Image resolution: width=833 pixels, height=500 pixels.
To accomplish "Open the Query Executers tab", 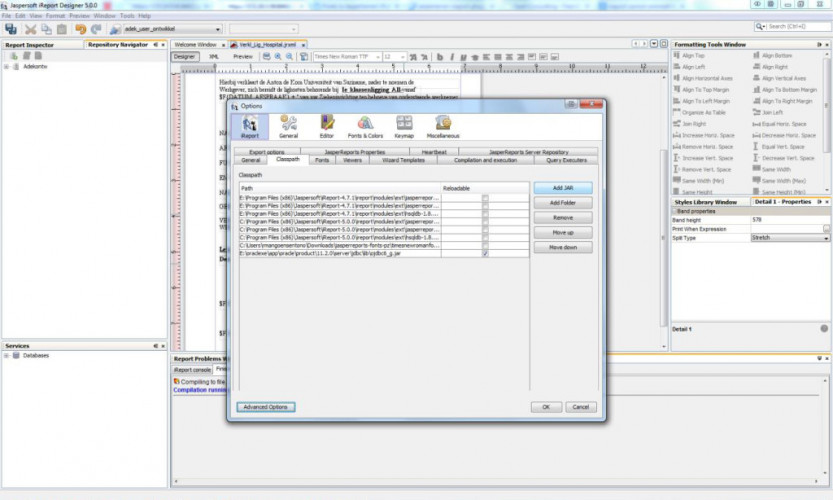I will click(x=566, y=160).
